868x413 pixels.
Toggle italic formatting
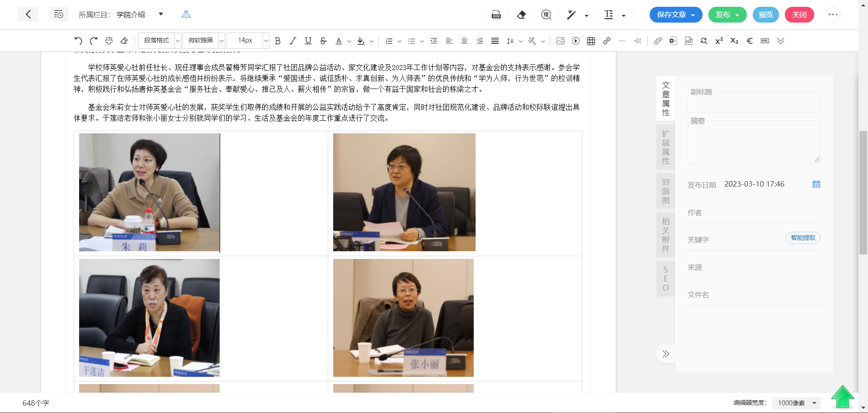(293, 41)
